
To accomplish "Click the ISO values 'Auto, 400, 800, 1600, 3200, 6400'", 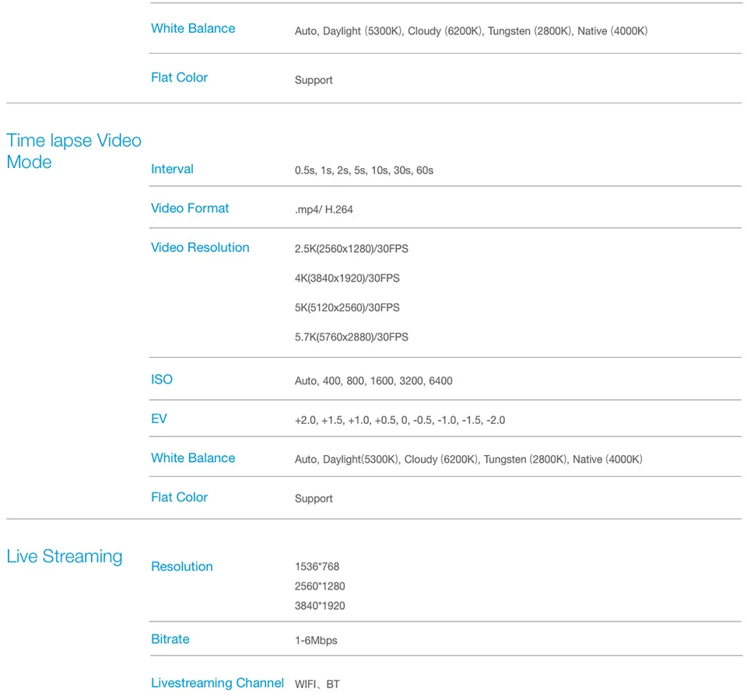I will [x=373, y=381].
